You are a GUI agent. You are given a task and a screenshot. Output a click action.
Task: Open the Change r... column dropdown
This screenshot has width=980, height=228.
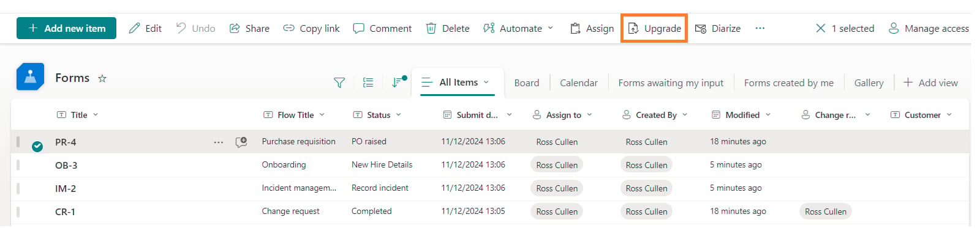pyautogui.click(x=867, y=115)
